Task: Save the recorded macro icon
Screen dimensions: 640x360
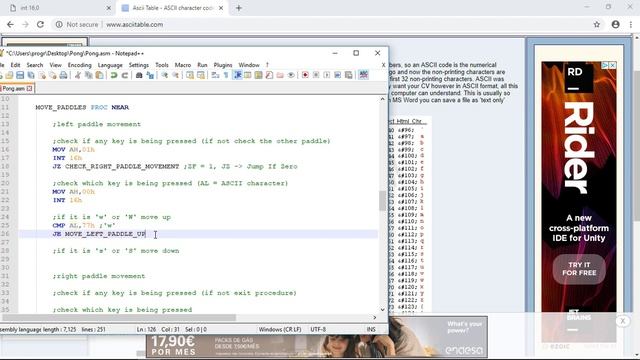Action: tap(348, 75)
